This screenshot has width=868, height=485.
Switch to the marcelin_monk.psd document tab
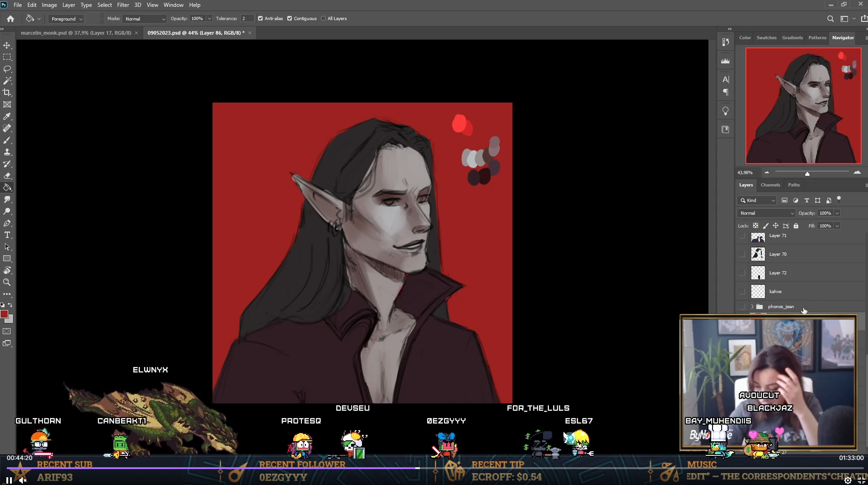click(x=76, y=33)
